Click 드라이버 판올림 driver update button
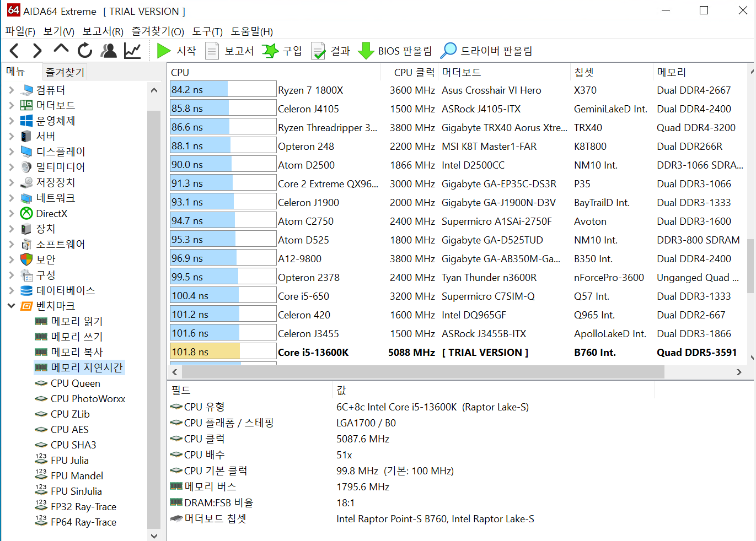The height and width of the screenshot is (541, 756). click(486, 51)
